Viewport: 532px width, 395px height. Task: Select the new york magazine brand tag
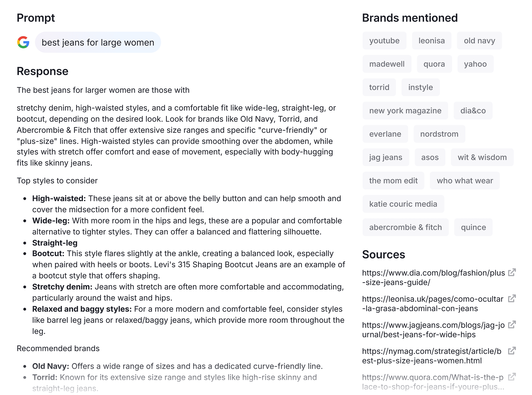pos(405,111)
